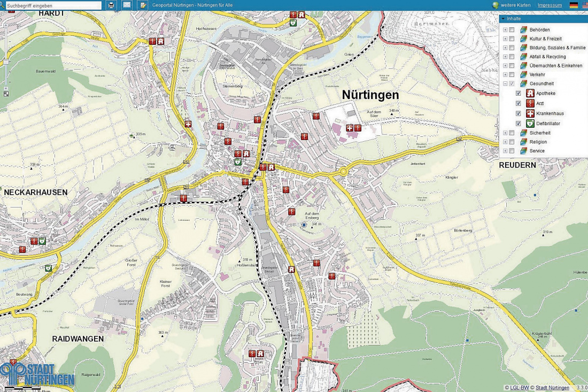Click the zoom slider handle
Viewport: 588px width, 392px height.
pos(6,62)
